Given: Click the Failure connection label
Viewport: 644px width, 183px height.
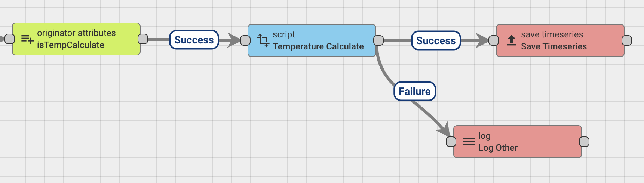Looking at the screenshot, I should pyautogui.click(x=415, y=91).
